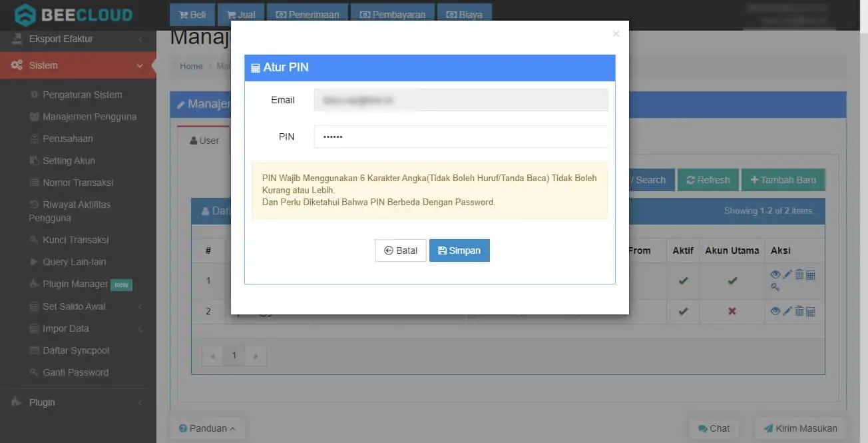Click the Akun Utama checkmark in row 1
The width and height of the screenshot is (868, 443).
[x=732, y=280]
